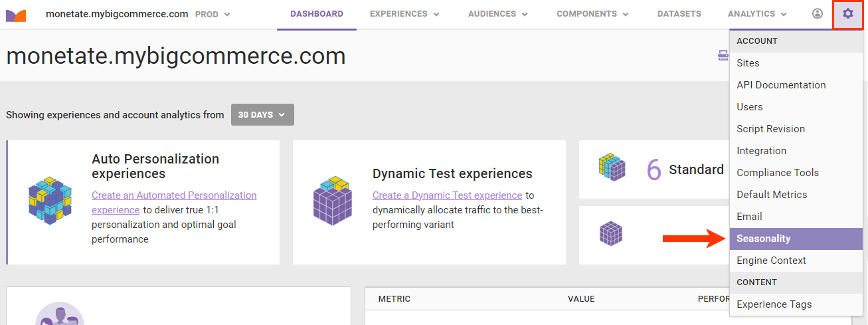Click the Monetate logo icon
Image resolution: width=868 pixels, height=325 pixels.
coord(16,15)
